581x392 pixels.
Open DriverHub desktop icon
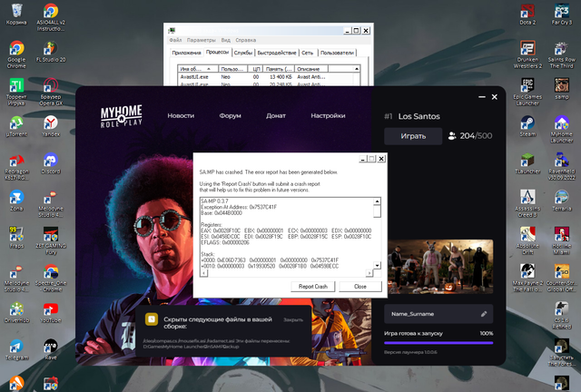click(16, 312)
